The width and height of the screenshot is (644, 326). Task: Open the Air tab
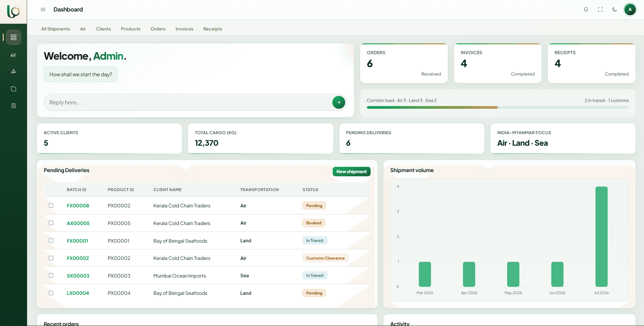point(83,29)
